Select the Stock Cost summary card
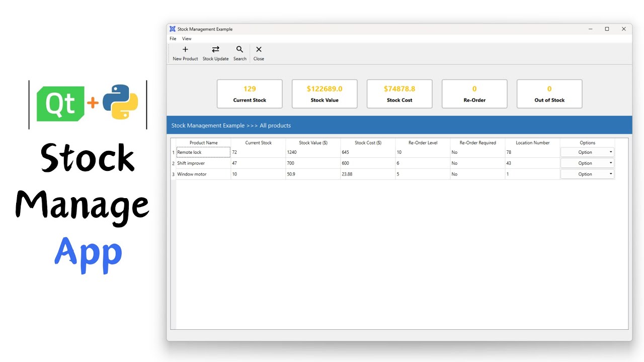Image resolution: width=644 pixels, height=362 pixels. click(399, 94)
